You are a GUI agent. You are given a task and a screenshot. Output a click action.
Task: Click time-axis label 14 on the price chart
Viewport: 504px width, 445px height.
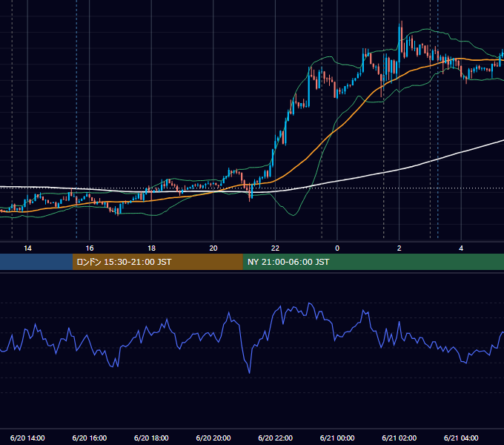coord(27,248)
